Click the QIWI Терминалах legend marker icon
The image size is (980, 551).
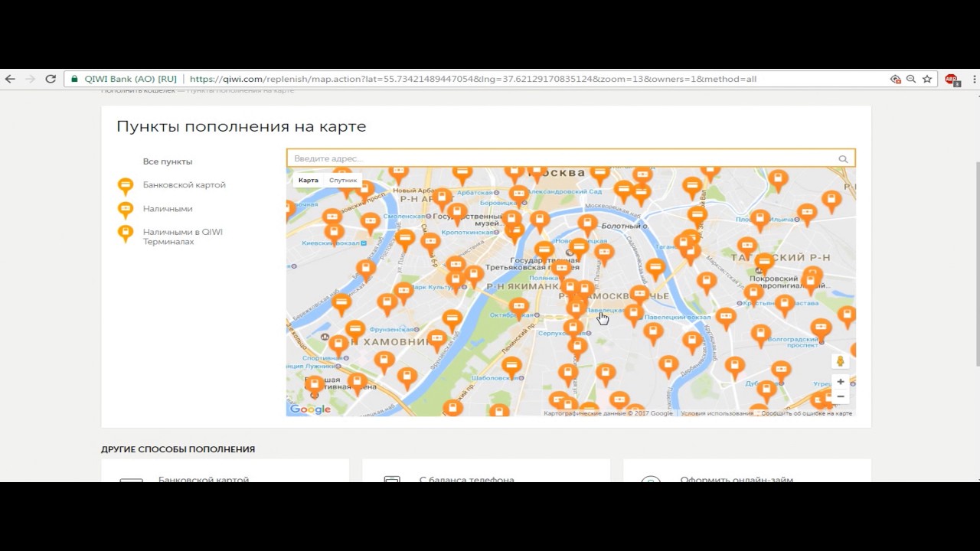click(125, 233)
